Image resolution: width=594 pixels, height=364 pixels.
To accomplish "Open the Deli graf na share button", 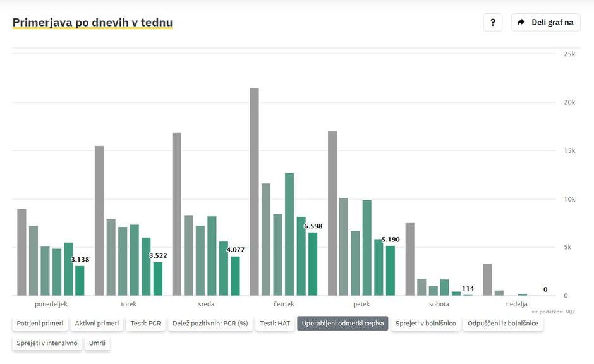I will pyautogui.click(x=545, y=22).
